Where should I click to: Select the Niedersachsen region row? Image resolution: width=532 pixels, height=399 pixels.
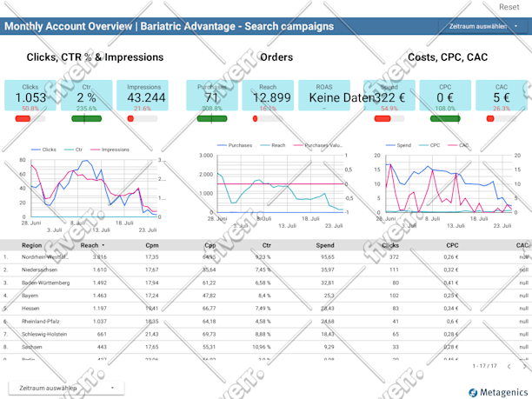(x=266, y=269)
